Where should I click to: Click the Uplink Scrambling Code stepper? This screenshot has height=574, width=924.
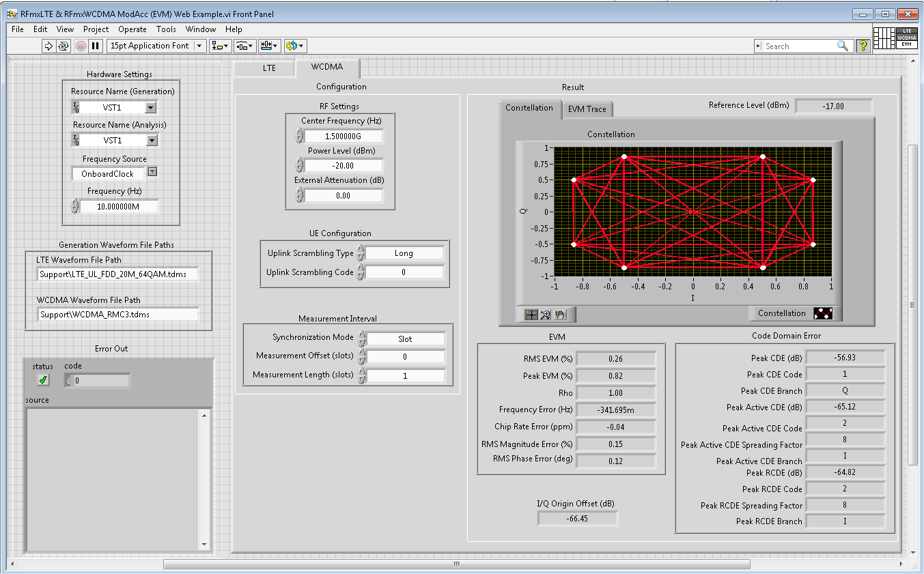(361, 272)
